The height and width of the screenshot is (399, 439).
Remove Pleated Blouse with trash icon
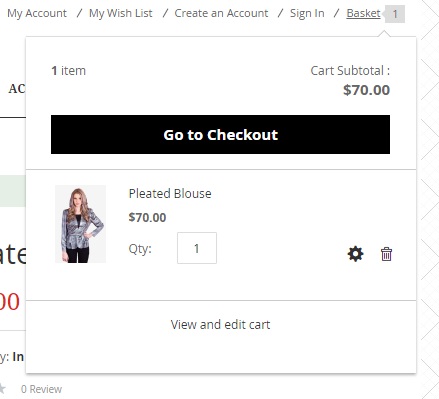[x=386, y=254]
